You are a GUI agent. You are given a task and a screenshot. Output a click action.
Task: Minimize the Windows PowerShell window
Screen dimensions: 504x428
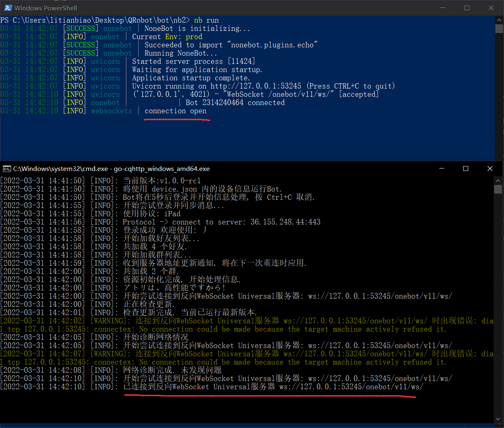[443, 8]
